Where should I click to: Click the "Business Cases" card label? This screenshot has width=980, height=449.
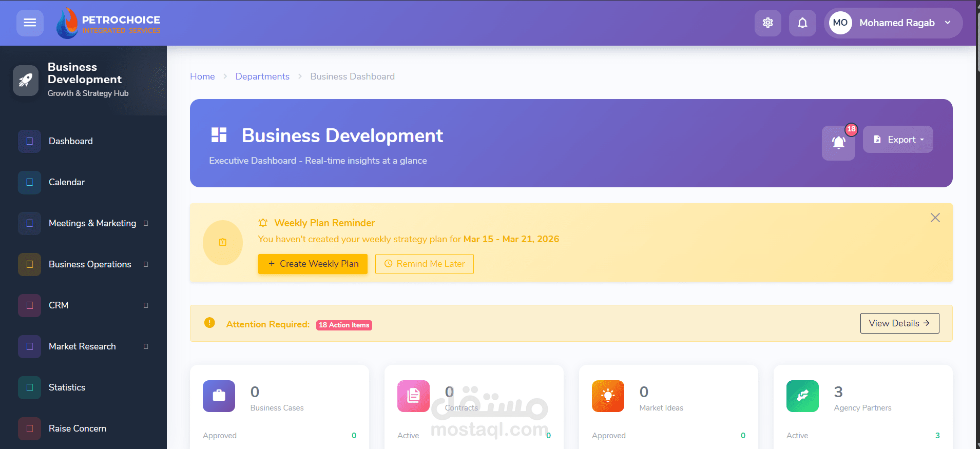(x=277, y=408)
